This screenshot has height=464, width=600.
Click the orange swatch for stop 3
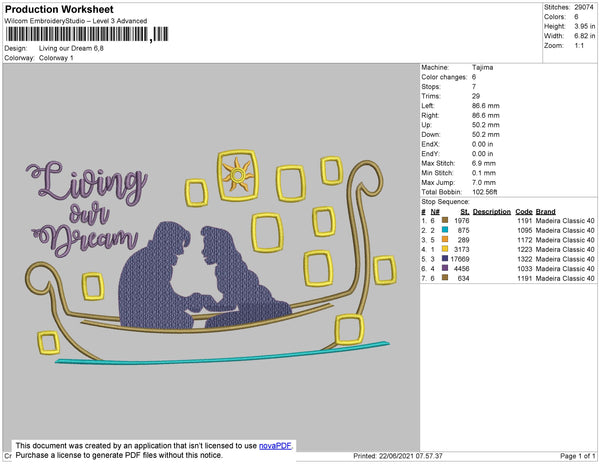tap(445, 239)
